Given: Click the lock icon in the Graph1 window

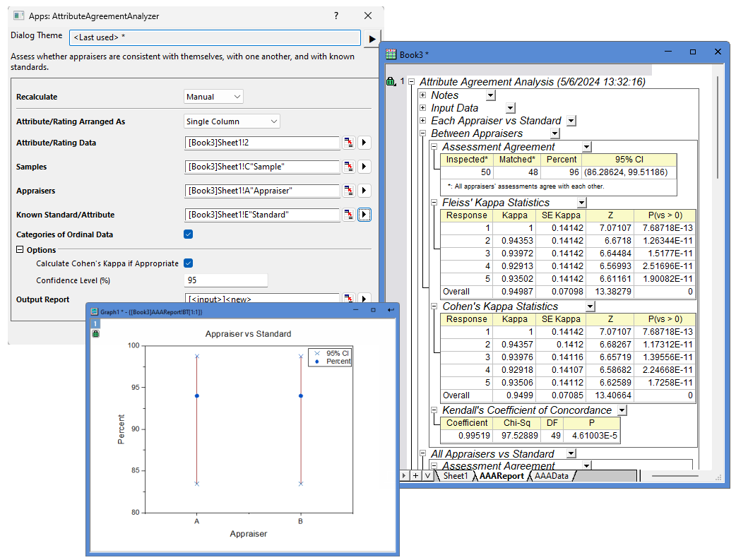Looking at the screenshot, I should pyautogui.click(x=95, y=332).
